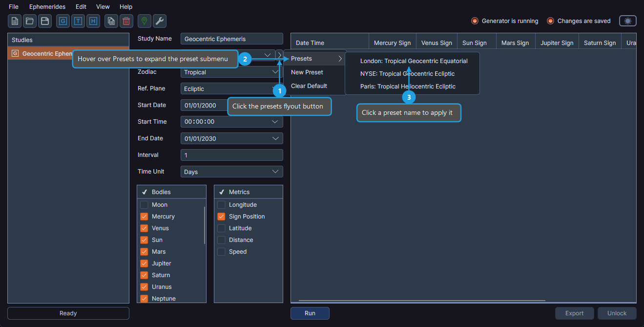Viewport: 644px width, 327px height.
Task: Open the green location pin tool
Action: 144,21
